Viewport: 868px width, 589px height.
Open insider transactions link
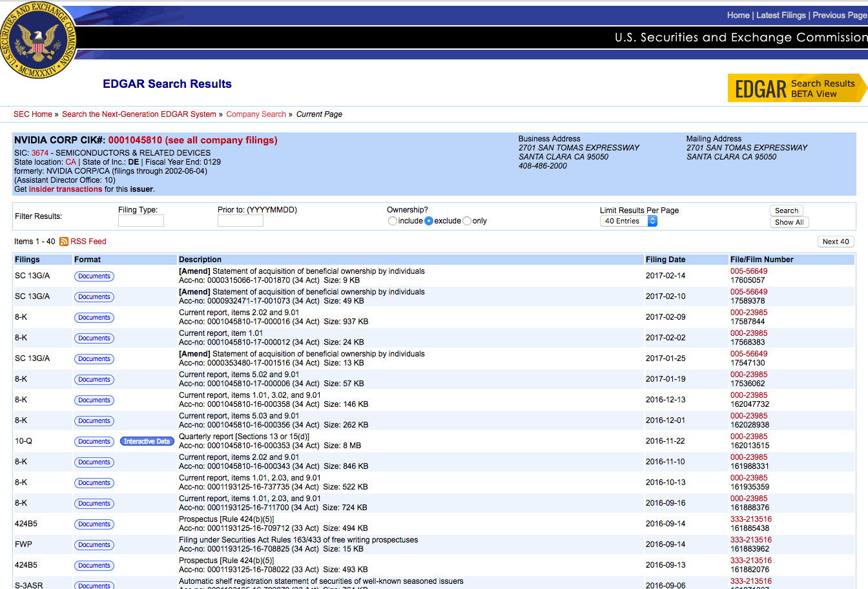point(65,189)
